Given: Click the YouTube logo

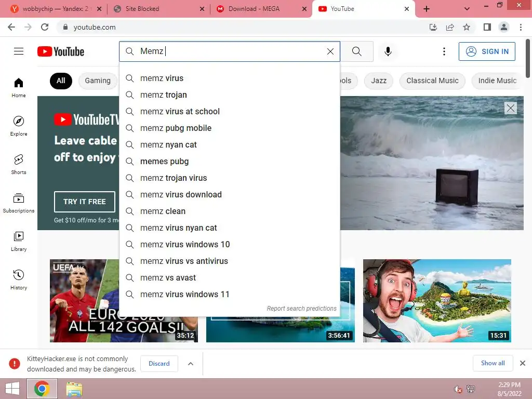Looking at the screenshot, I should coord(61,51).
